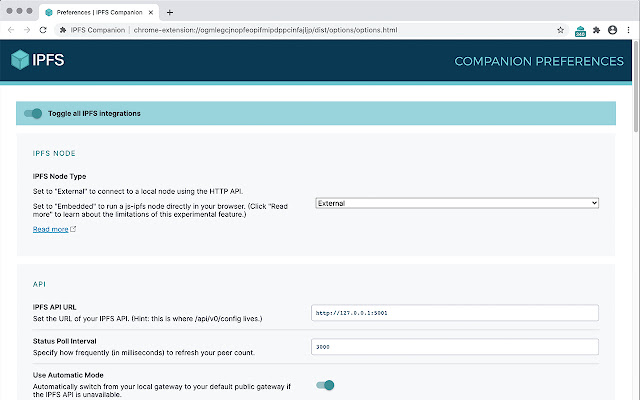Viewport: 640px width, 400px height.
Task: Open a new tab with the plus button
Action: pos(170,12)
